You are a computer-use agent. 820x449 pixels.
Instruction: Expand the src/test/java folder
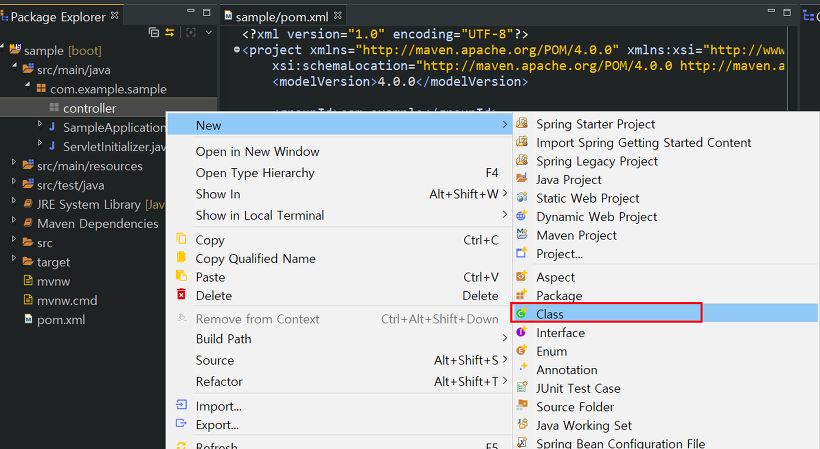[14, 182]
